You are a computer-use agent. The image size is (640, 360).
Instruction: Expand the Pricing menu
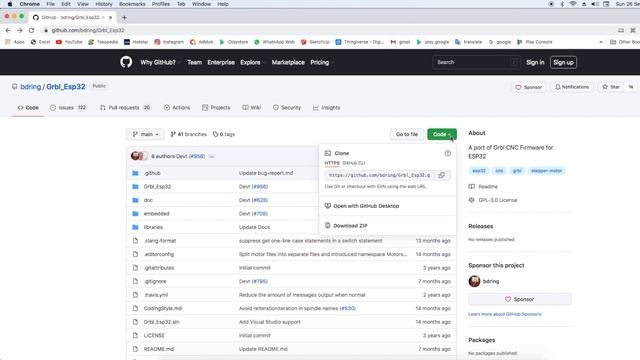tap(322, 62)
